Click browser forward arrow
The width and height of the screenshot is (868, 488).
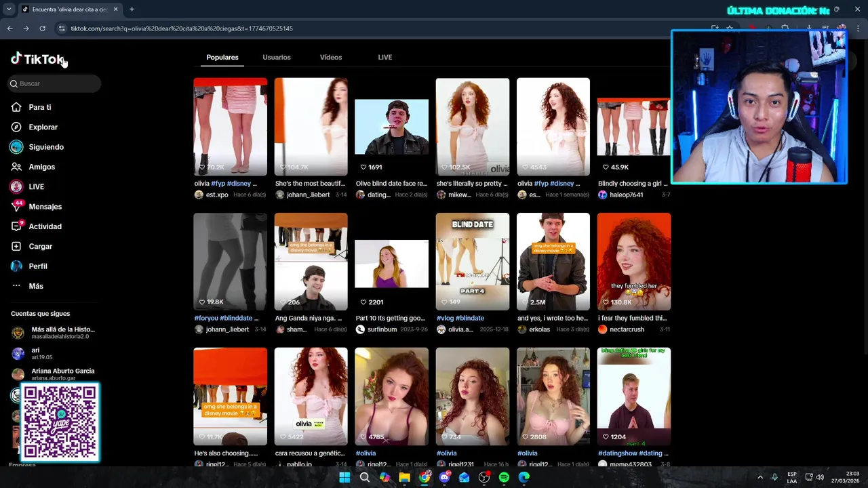click(26, 28)
